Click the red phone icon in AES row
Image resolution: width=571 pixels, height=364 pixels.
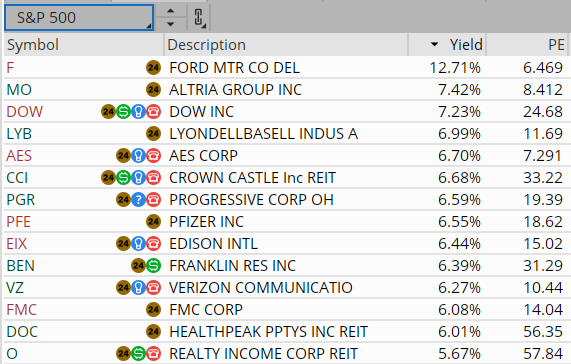tap(153, 156)
